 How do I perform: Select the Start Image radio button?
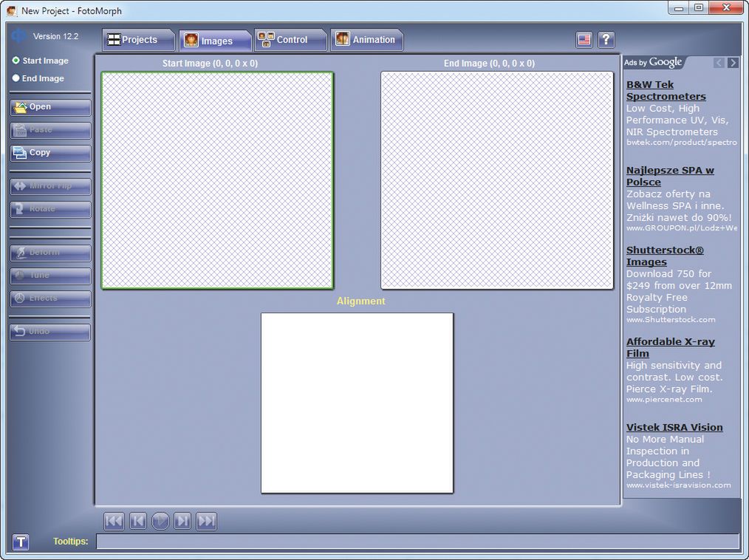(16, 60)
